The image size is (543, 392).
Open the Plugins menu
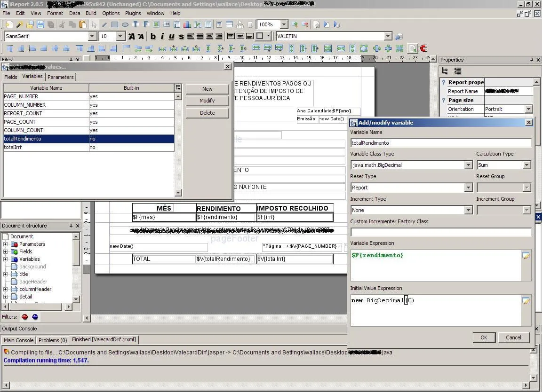coord(133,13)
